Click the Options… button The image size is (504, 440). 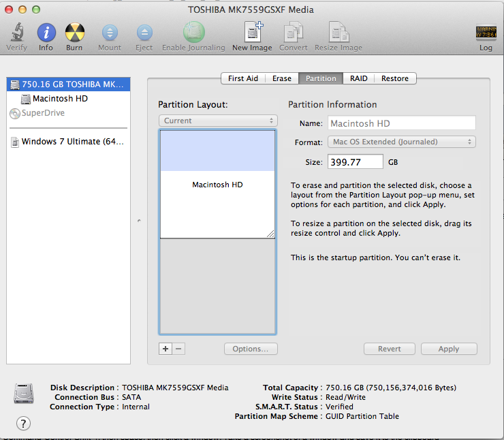(251, 349)
